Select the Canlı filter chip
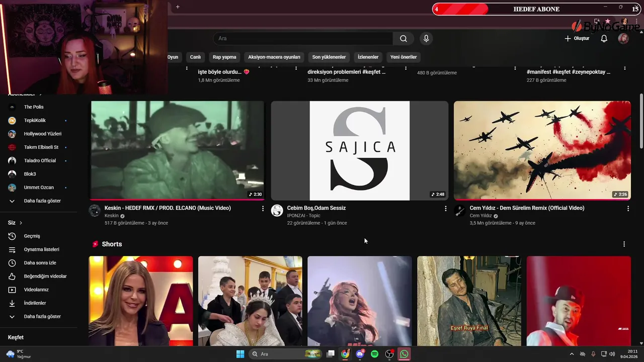The image size is (644, 362). click(x=195, y=57)
